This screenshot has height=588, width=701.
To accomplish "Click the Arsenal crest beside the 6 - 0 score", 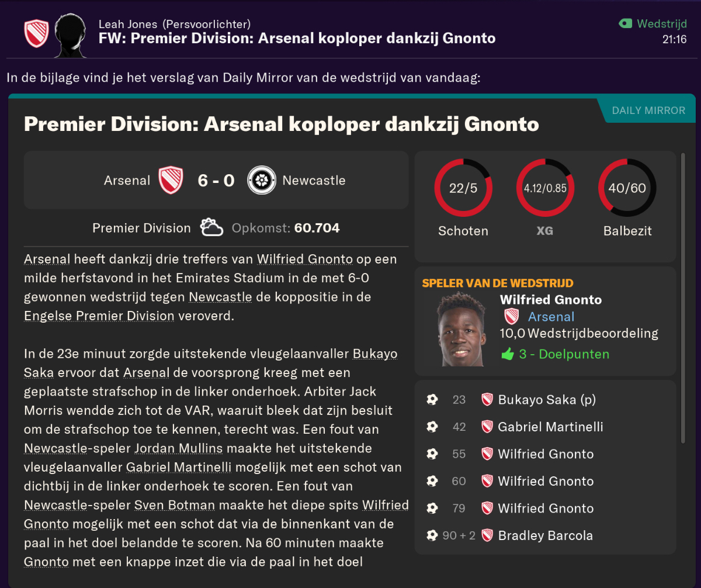I will (171, 180).
